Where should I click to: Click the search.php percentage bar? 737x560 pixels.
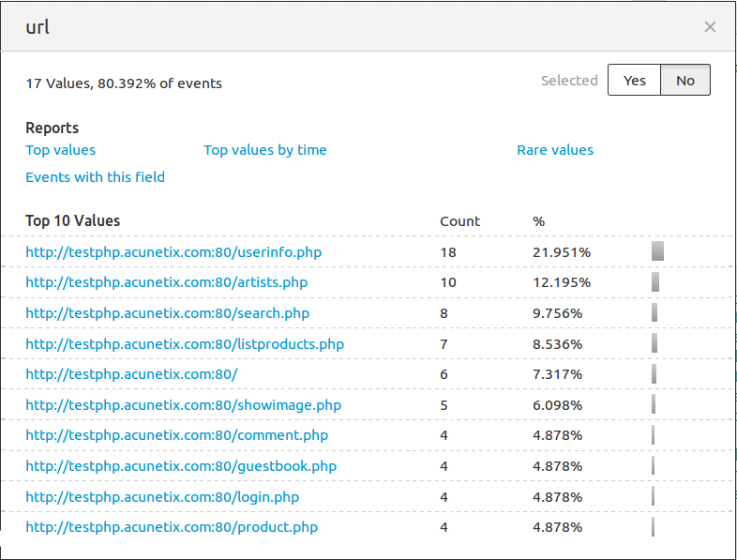[x=654, y=312]
